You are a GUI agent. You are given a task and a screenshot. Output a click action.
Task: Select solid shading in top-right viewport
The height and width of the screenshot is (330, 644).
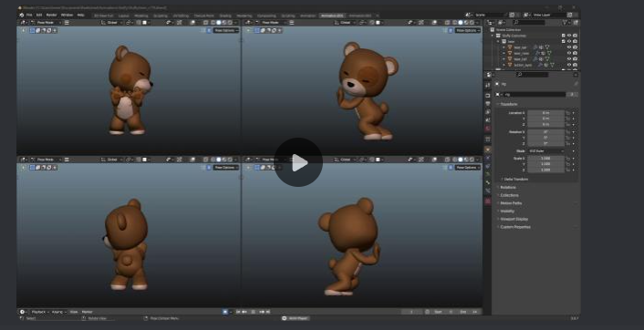tap(461, 23)
